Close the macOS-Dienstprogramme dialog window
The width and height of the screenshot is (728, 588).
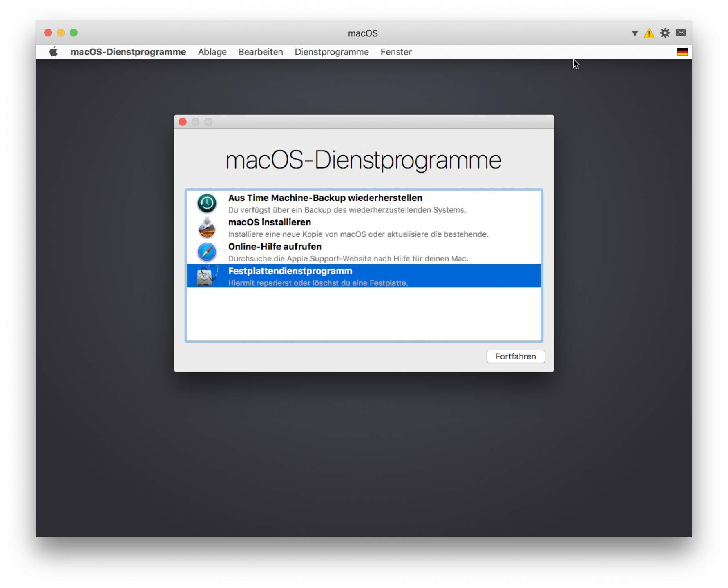click(183, 122)
